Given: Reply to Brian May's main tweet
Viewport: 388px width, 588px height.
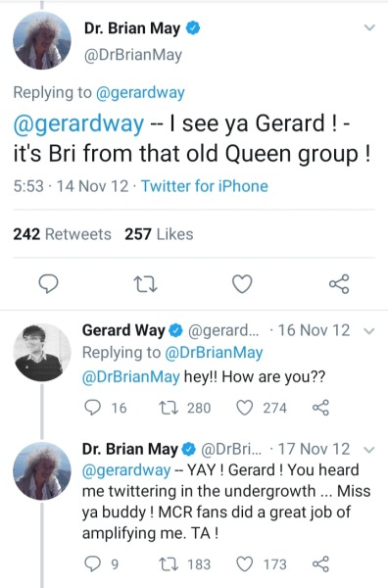Looking at the screenshot, I should tap(49, 284).
